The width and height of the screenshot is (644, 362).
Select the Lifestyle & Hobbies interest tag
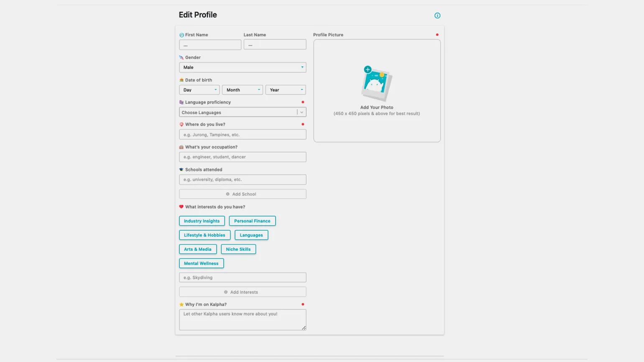point(204,235)
